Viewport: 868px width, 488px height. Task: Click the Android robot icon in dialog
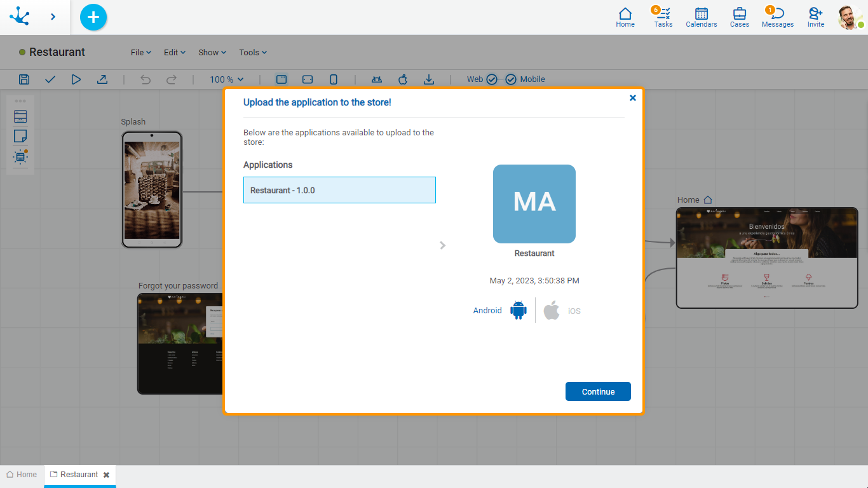click(x=519, y=310)
